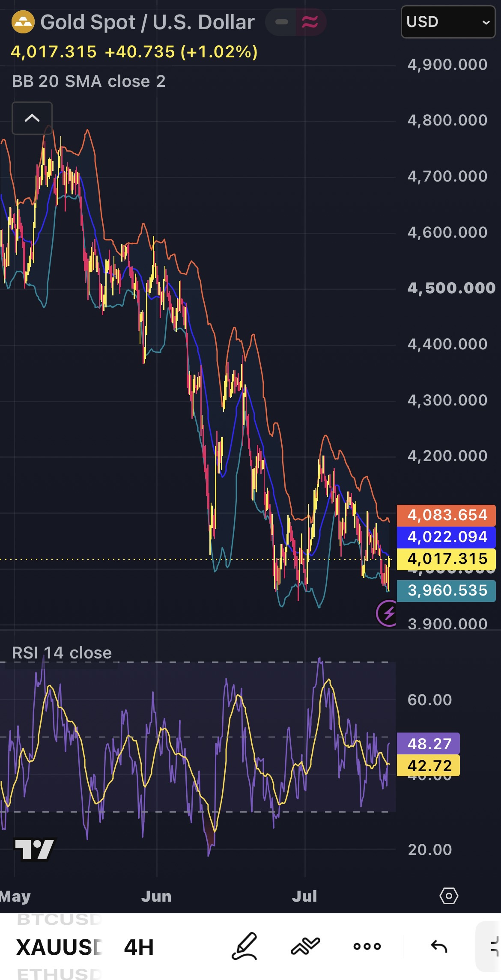Viewport: 501px width, 980px height.
Task: Tap the Gold Spot / U.S. Dollar title
Action: [x=147, y=22]
